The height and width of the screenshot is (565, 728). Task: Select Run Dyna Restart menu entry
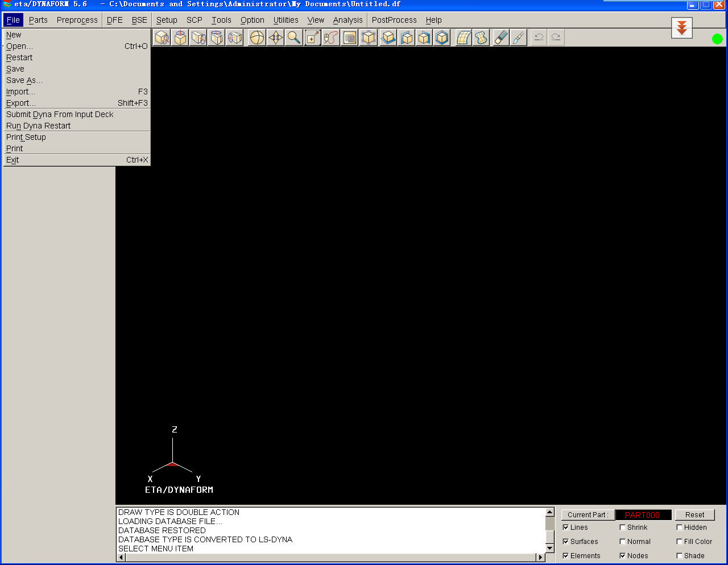tap(76, 126)
